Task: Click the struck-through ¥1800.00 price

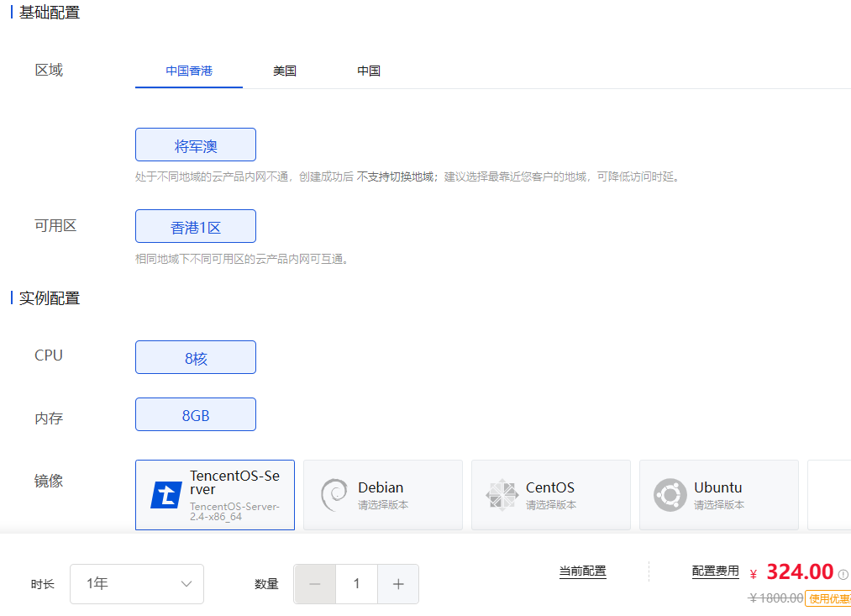Action: pyautogui.click(x=775, y=598)
